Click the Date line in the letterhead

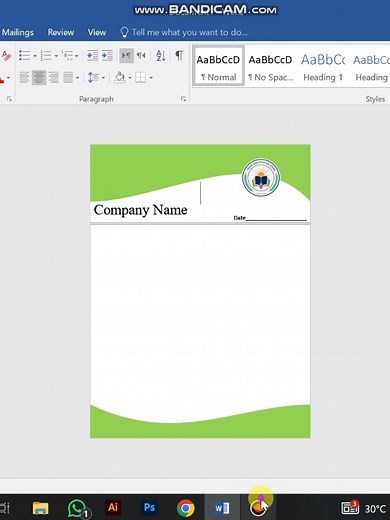[x=270, y=218]
